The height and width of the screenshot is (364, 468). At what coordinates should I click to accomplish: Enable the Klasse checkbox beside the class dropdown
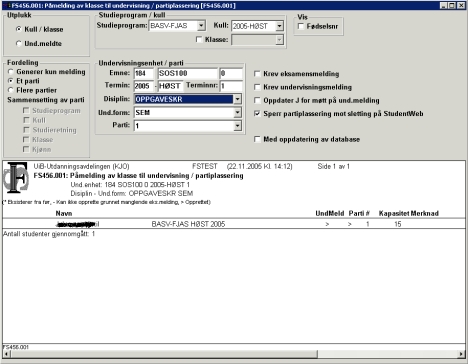[x=199, y=40]
